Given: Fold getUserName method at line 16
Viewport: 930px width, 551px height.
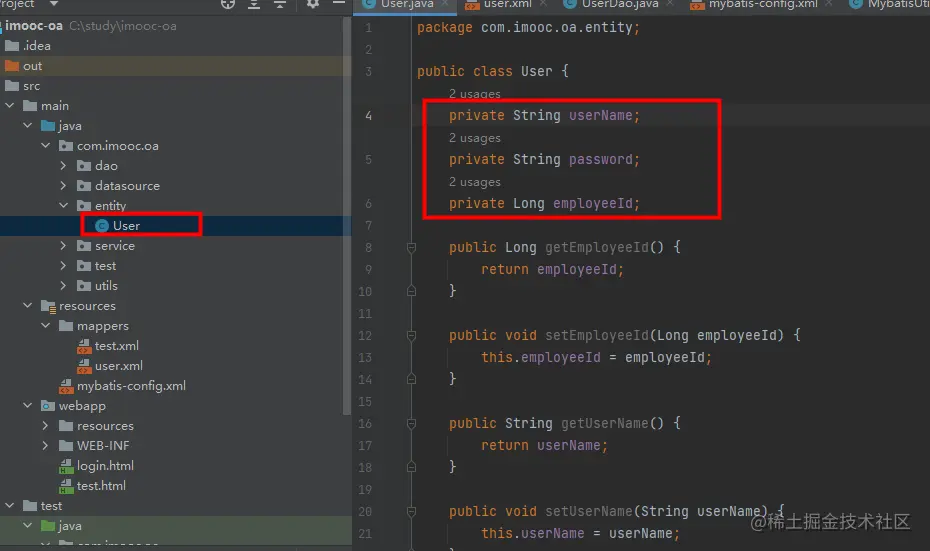Looking at the screenshot, I should [x=412, y=423].
